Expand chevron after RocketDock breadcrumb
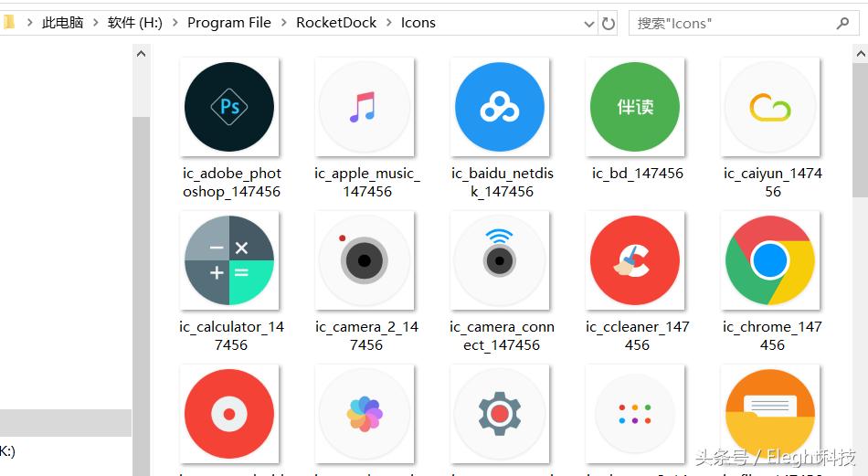This screenshot has width=868, height=476. [388, 23]
